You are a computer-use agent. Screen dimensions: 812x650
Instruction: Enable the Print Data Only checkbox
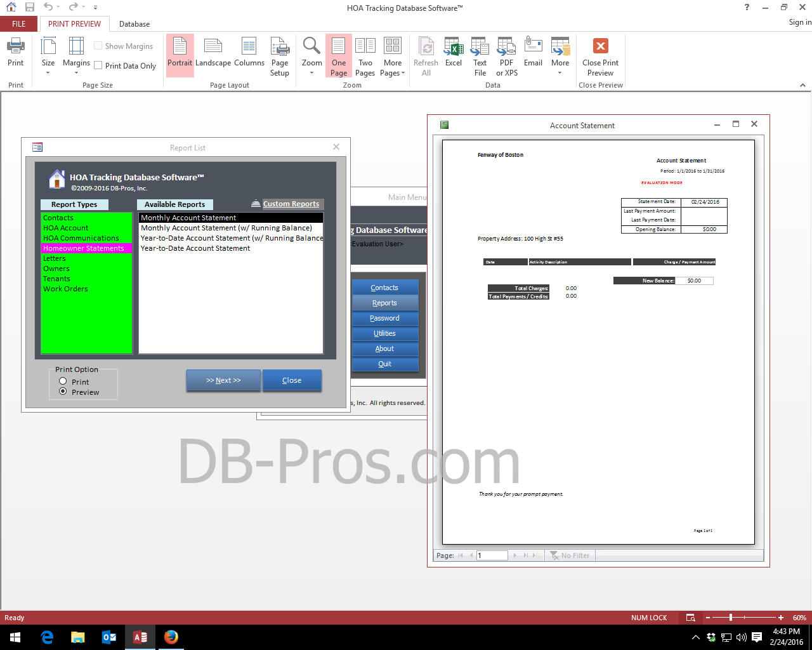98,65
